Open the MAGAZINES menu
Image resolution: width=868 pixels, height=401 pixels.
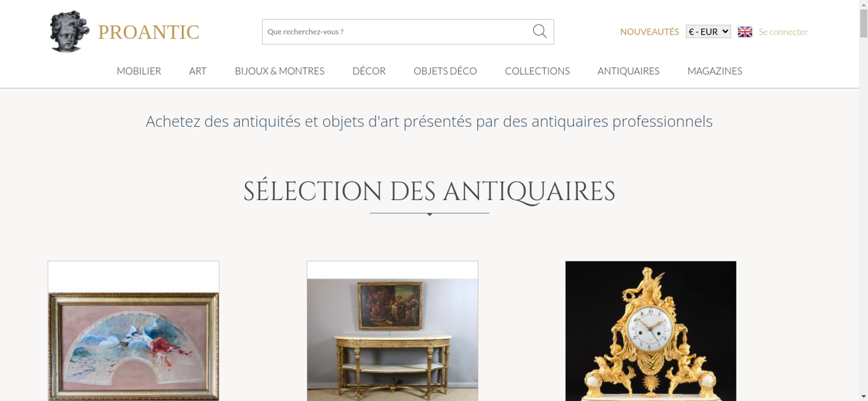(715, 71)
